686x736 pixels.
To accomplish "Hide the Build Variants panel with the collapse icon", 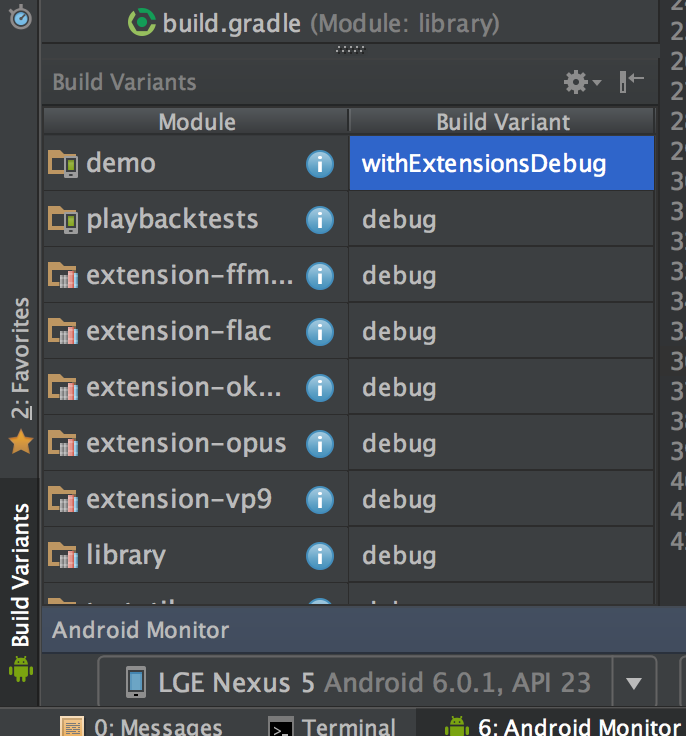I will click(x=631, y=82).
